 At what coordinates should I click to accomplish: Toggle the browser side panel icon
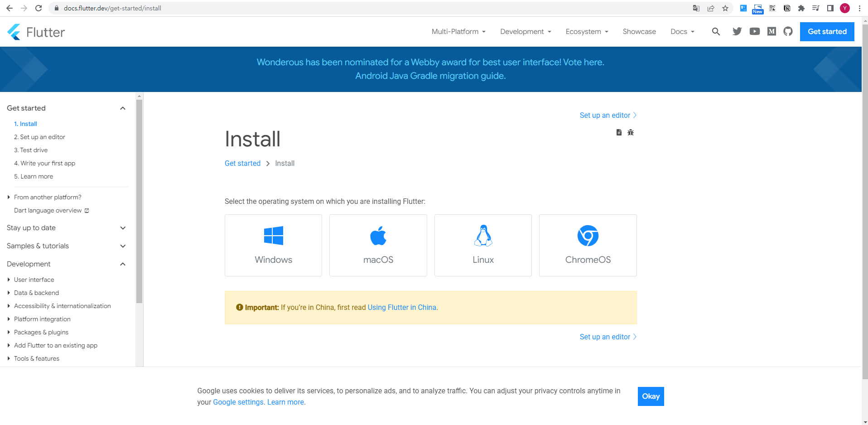point(830,8)
